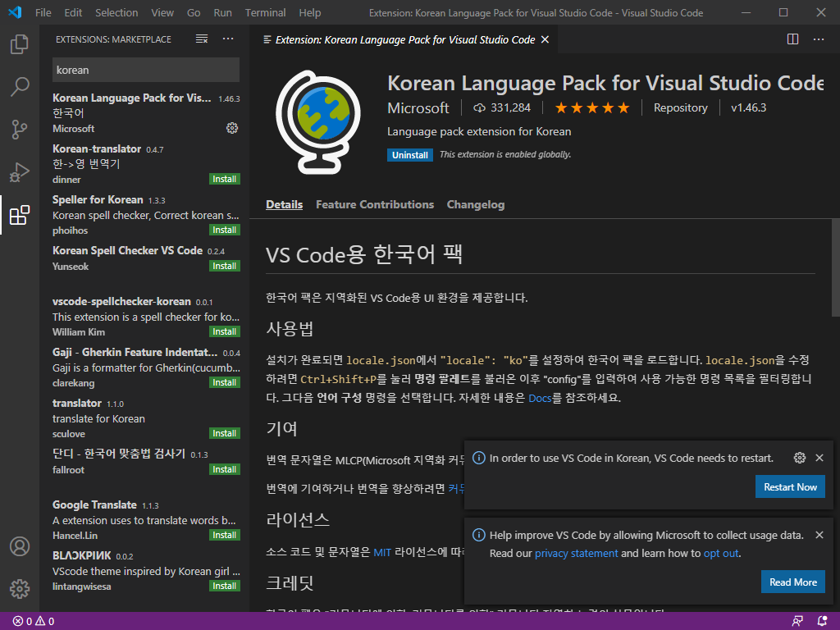Open the Terminal menu
Screen dimensions: 840x630
pyautogui.click(x=265, y=12)
